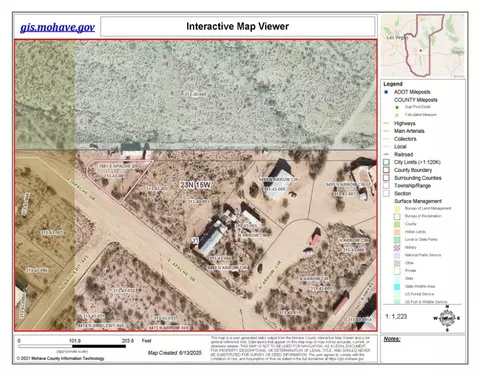Click the Railroad line symbol in legend
This screenshot has height=376, width=480.
pyautogui.click(x=387, y=154)
